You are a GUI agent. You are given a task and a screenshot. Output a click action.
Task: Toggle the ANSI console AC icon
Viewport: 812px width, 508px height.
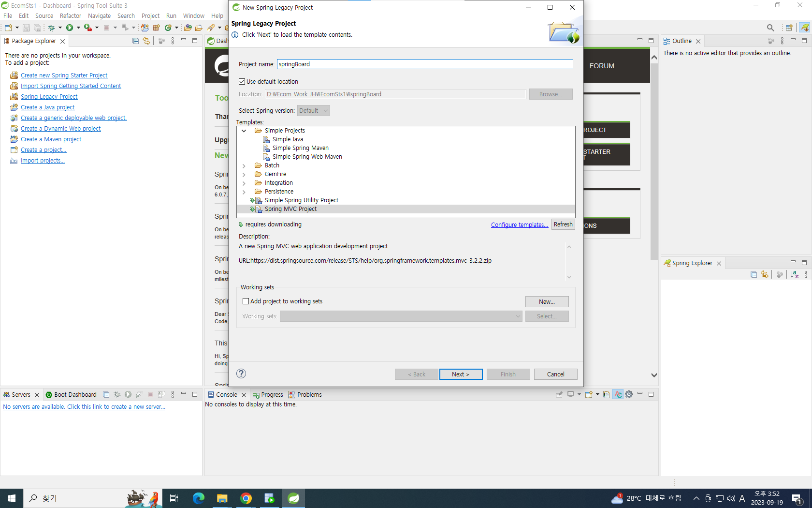[618, 394]
